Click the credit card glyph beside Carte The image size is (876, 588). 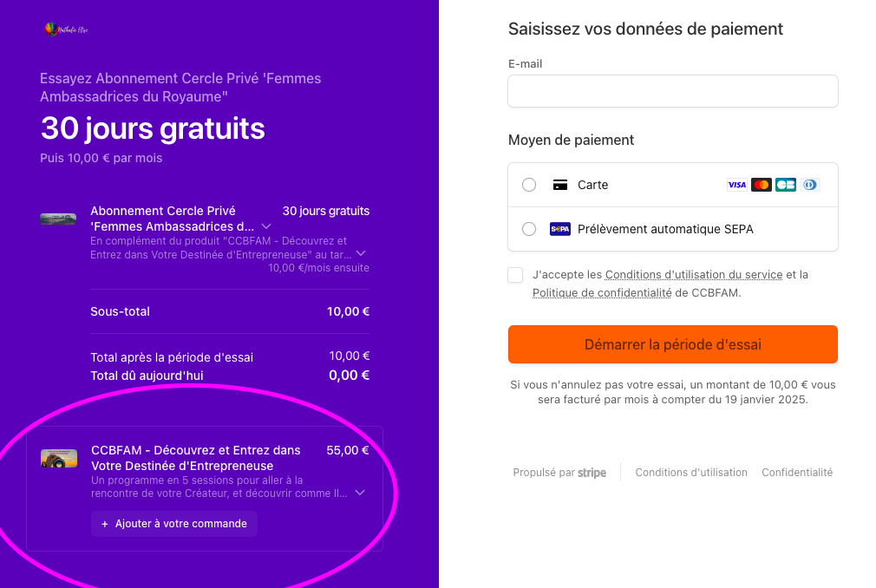pyautogui.click(x=560, y=185)
